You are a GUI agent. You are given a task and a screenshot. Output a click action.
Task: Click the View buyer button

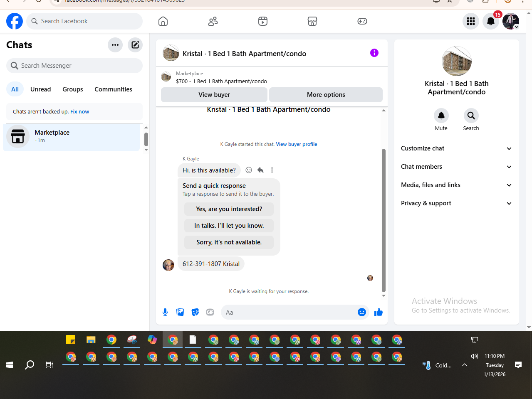point(214,95)
